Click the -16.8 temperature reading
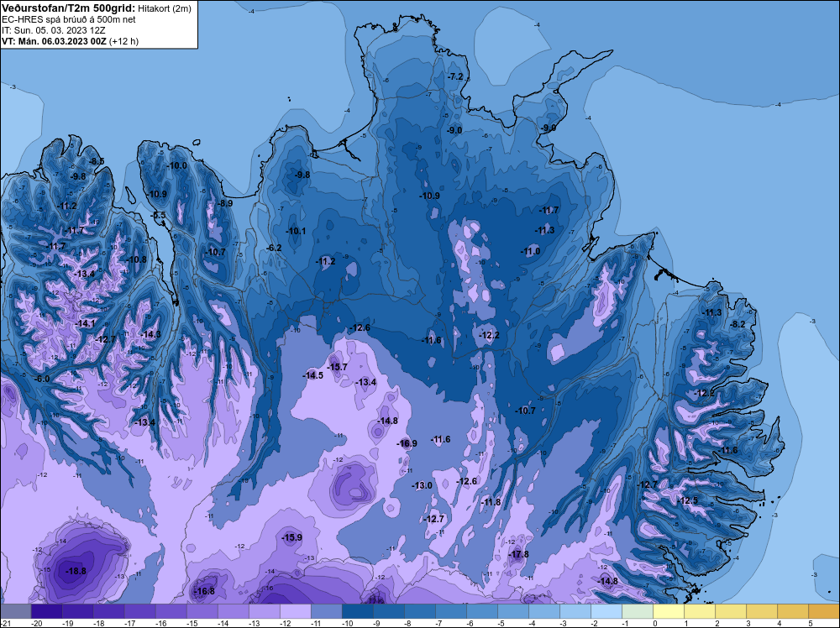Screen dimensions: 840x628 point(203,591)
